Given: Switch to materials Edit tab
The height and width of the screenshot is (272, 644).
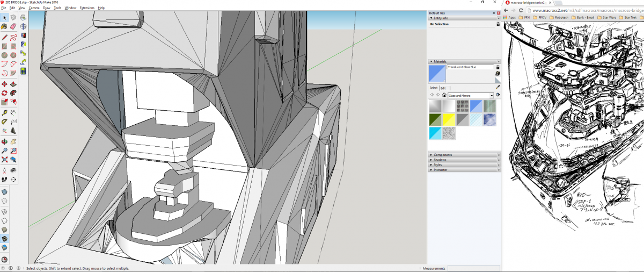Looking at the screenshot, I should (443, 88).
